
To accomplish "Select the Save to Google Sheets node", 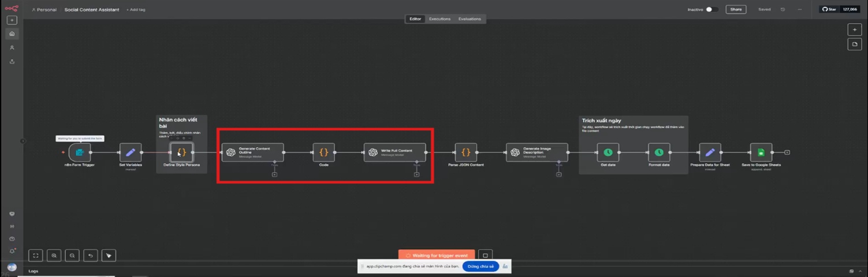I will [x=761, y=152].
